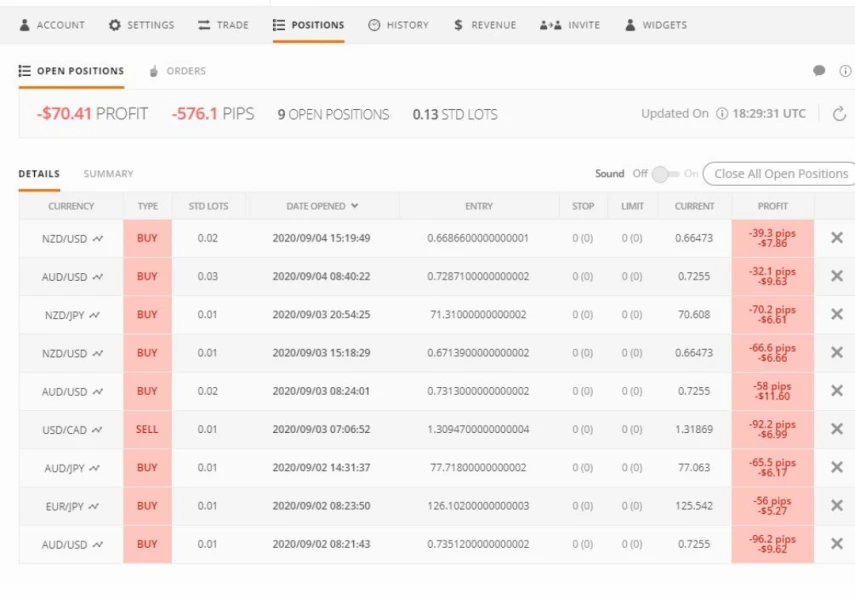Click the SELL type cell for USD/CAD

click(147, 429)
